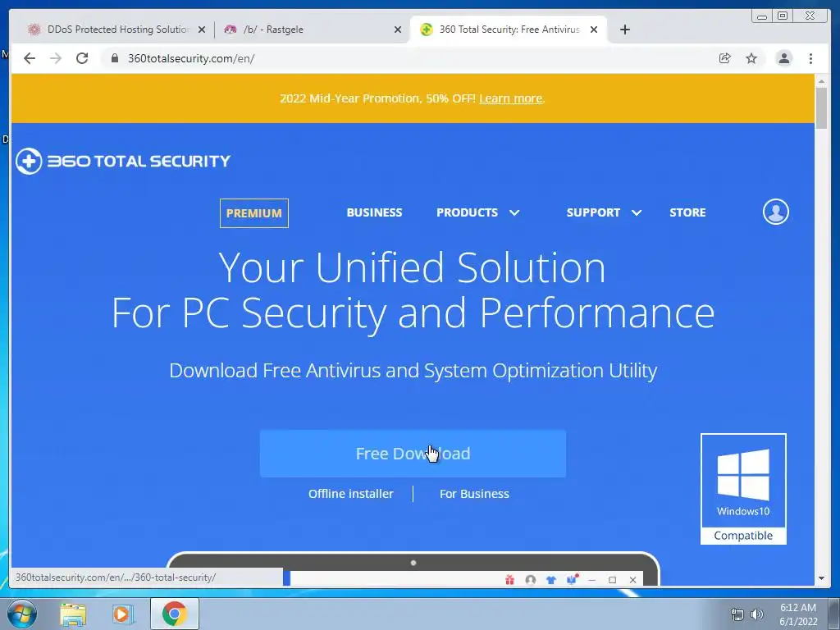840x630 pixels.
Task: Click the Chrome taskbar icon
Action: pos(174,614)
